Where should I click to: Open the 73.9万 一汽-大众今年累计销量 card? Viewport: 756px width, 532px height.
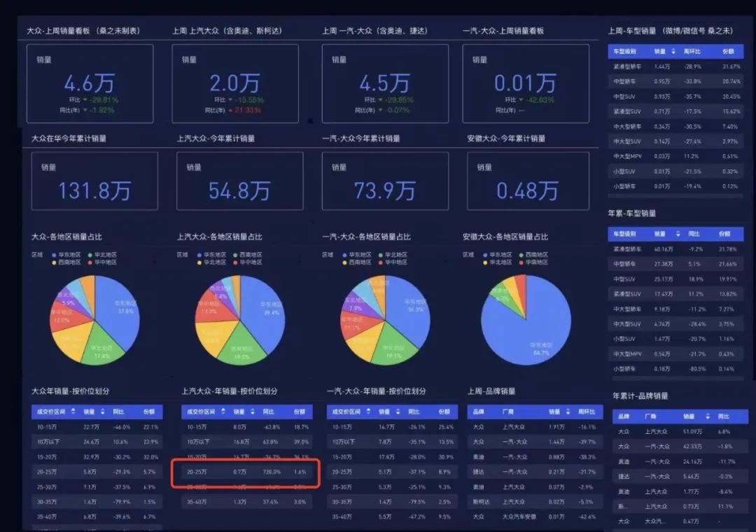[x=385, y=181]
